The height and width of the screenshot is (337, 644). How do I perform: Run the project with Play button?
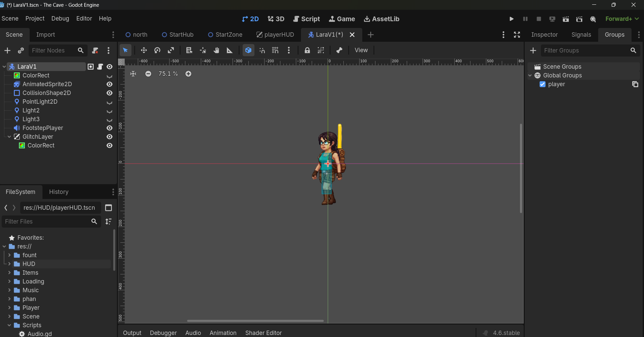[511, 19]
